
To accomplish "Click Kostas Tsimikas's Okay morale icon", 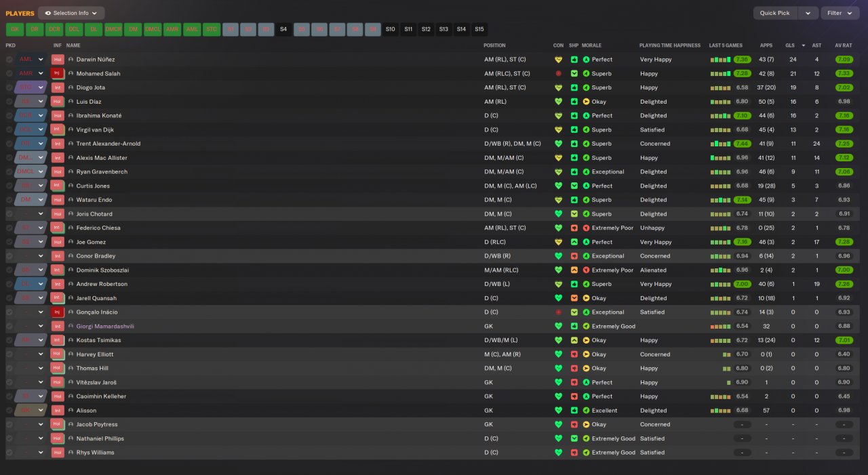I will (x=587, y=340).
